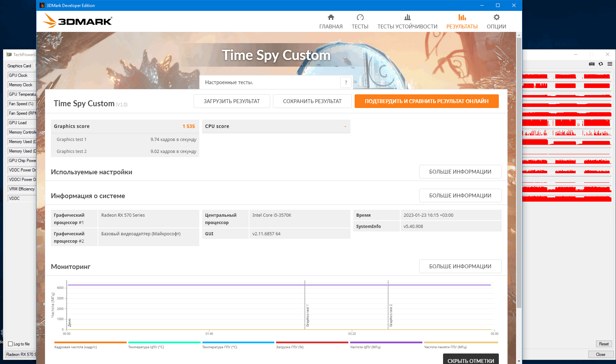Click the question mark help button
616x364 pixels.
click(346, 82)
